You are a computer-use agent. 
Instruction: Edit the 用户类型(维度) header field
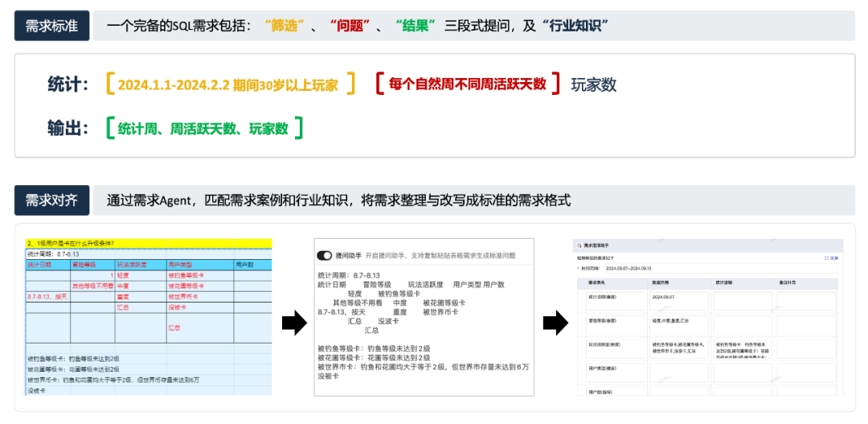click(x=616, y=373)
